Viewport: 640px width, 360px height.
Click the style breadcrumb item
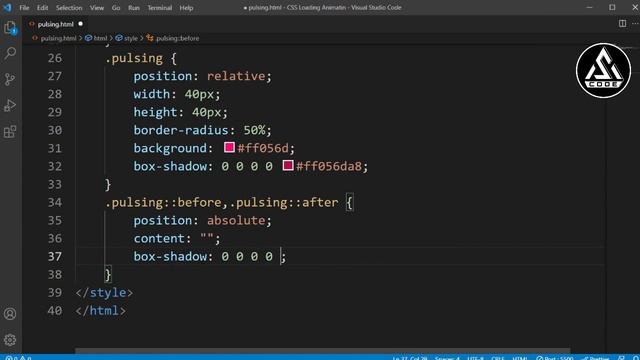[x=127, y=38]
